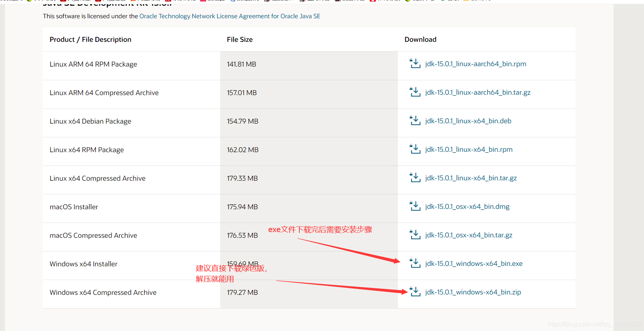644x331 pixels.
Task: Select Linux x64 RPM Package text
Action: 87,150
